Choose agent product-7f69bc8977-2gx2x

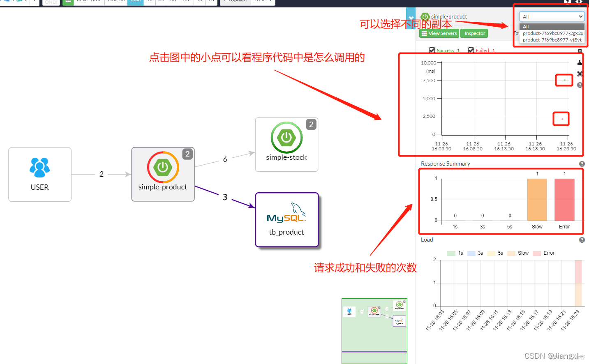[552, 33]
